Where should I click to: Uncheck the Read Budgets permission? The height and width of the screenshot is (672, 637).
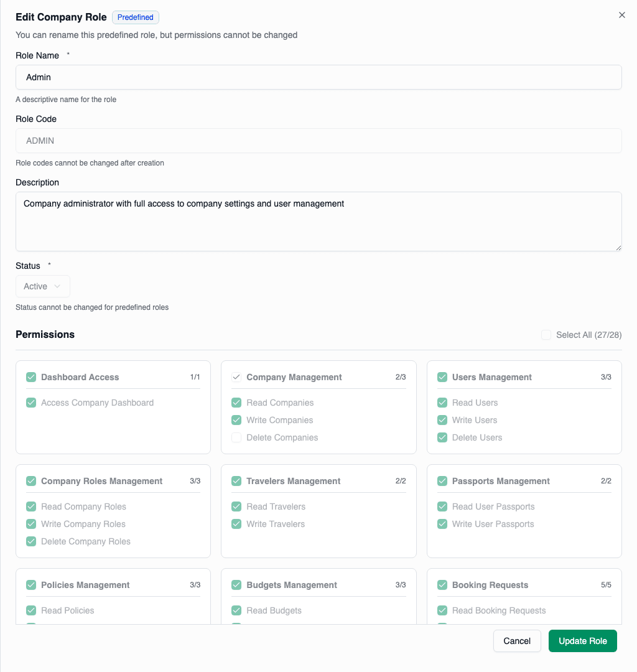coord(236,610)
